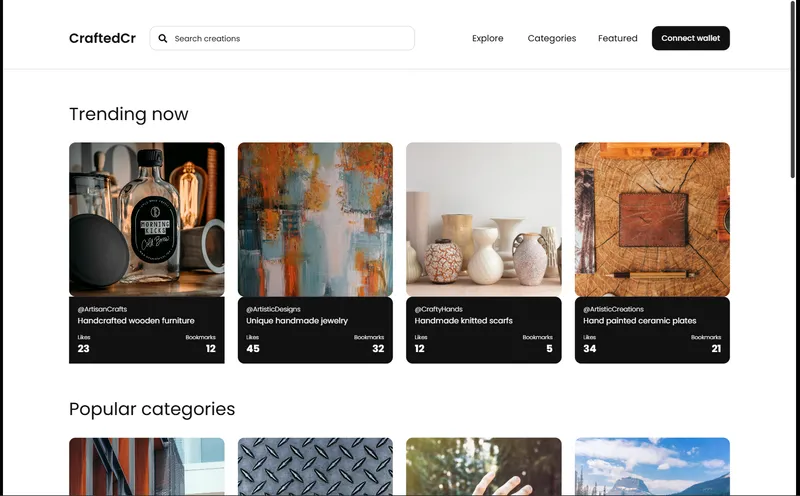The height and width of the screenshot is (496, 800).
Task: Visit the @CraftyHands creator profile
Action: 438,309
